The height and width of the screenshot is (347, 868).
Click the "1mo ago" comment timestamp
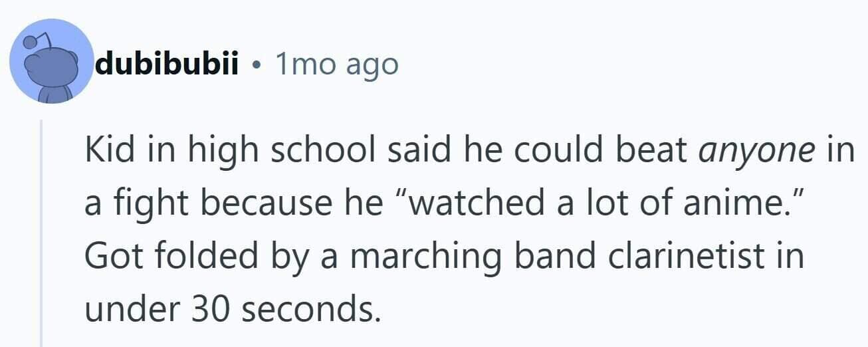click(x=336, y=64)
